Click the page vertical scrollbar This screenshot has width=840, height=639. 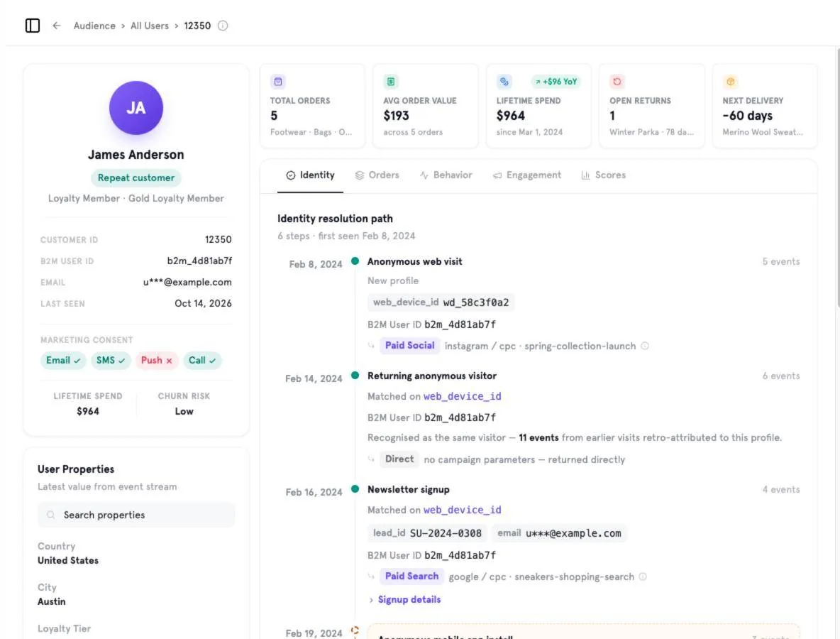[838, 177]
